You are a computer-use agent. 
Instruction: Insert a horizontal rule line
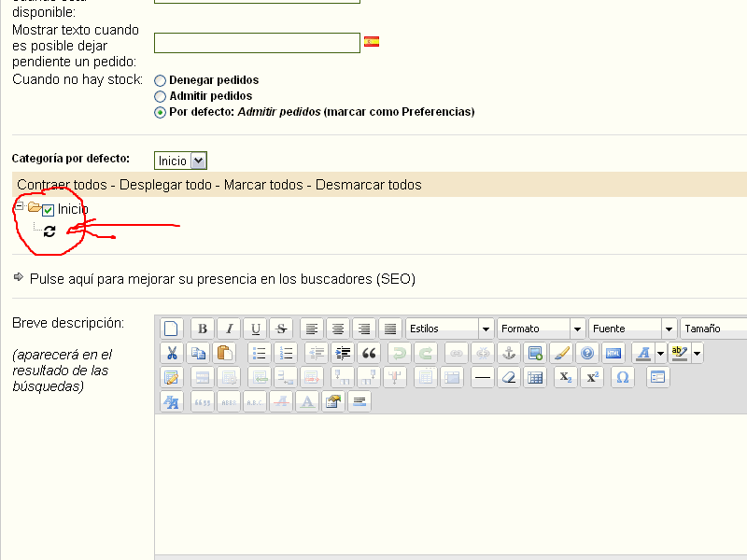(x=483, y=378)
